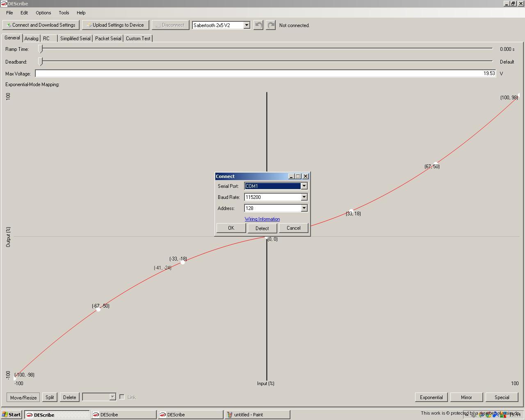Open the Address dropdown list
Viewport: 525px width, 420px height.
(304, 208)
